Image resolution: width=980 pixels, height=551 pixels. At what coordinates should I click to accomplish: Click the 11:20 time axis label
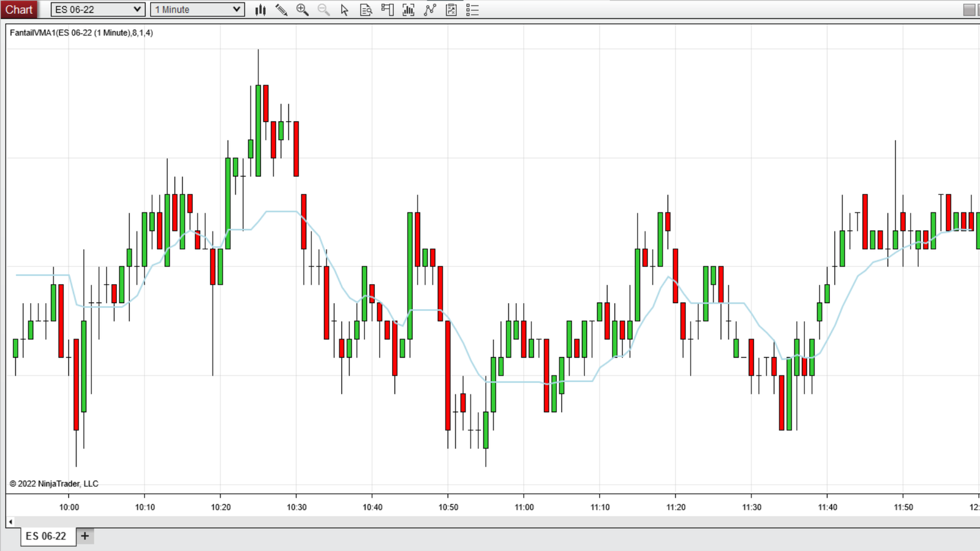tap(676, 507)
